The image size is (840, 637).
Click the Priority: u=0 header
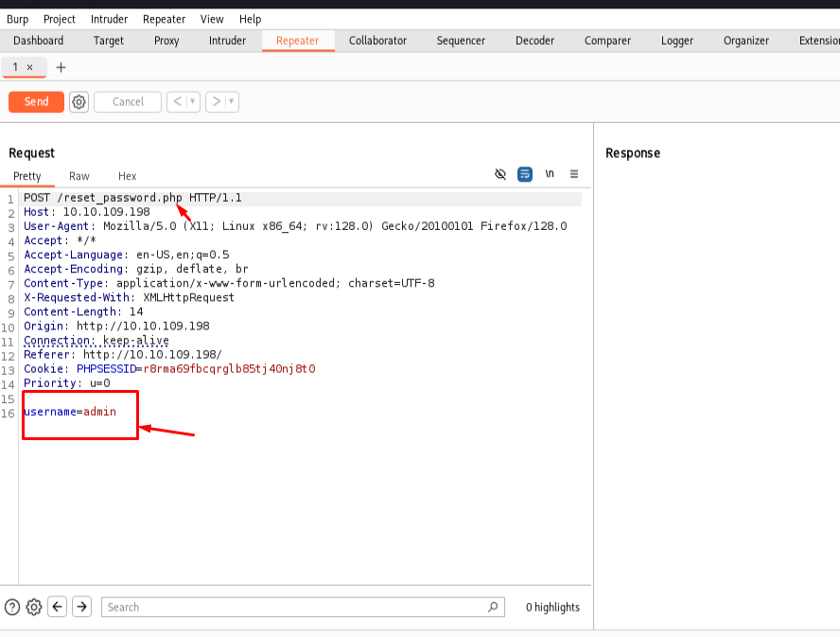[x=67, y=383]
